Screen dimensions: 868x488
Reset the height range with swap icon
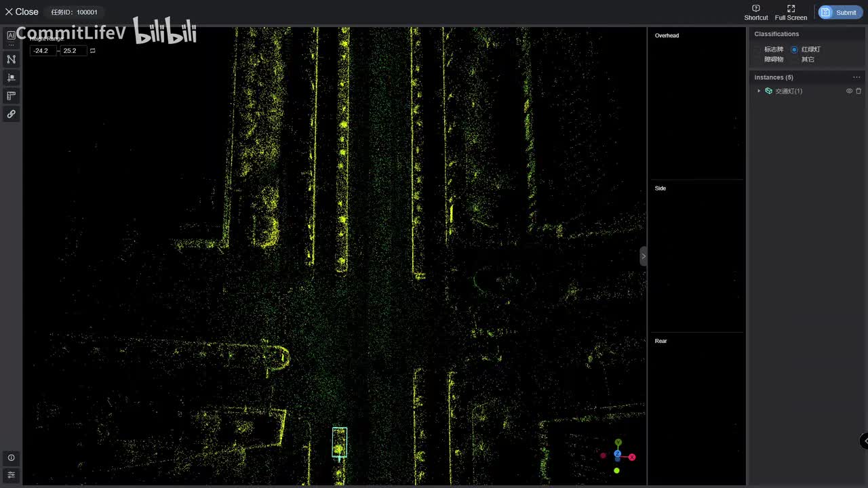tap(93, 51)
